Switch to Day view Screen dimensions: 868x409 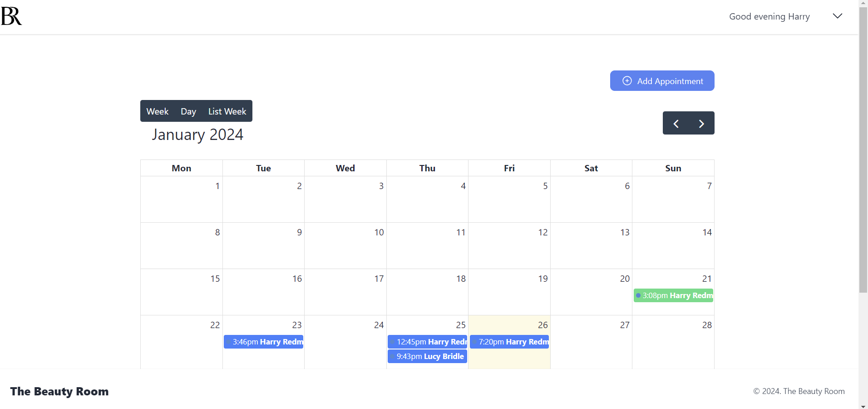[188, 111]
